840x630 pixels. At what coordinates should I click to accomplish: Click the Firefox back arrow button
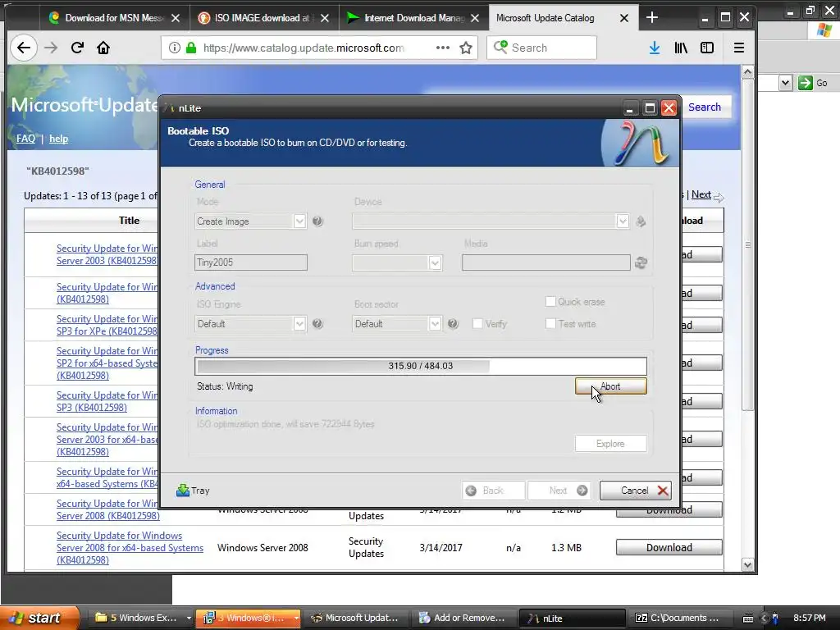tap(24, 48)
